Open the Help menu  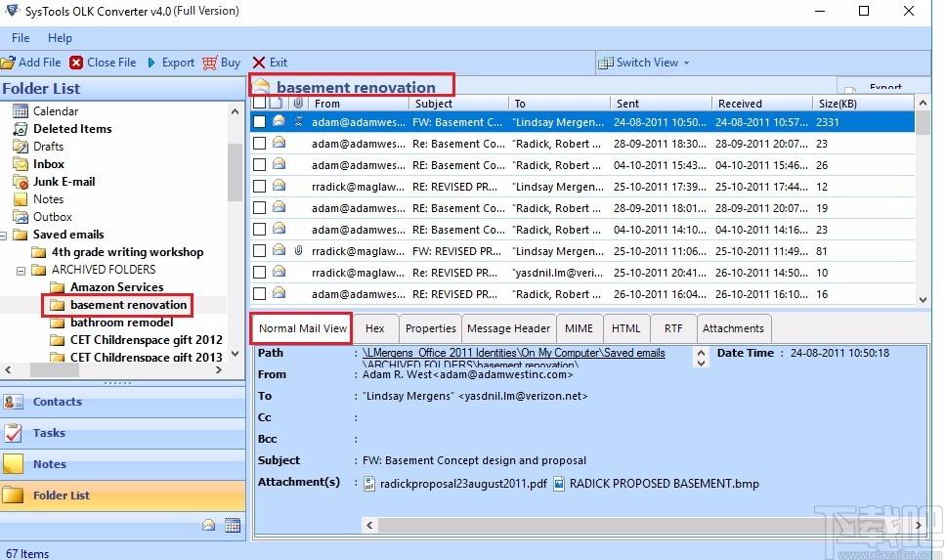pos(60,37)
